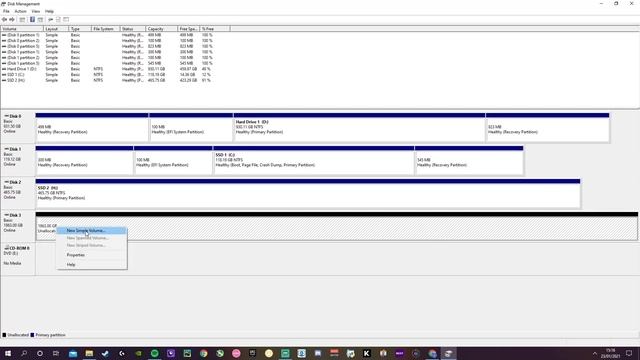Select Disk 0's 499 MB Recovery Partition block
This screenshot has width=640, height=360.
click(x=92, y=128)
